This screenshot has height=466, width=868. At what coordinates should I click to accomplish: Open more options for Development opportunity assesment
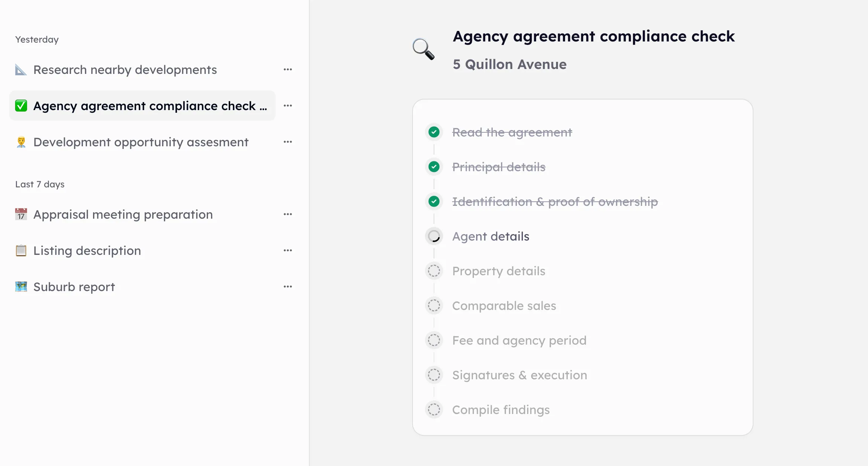pos(288,142)
